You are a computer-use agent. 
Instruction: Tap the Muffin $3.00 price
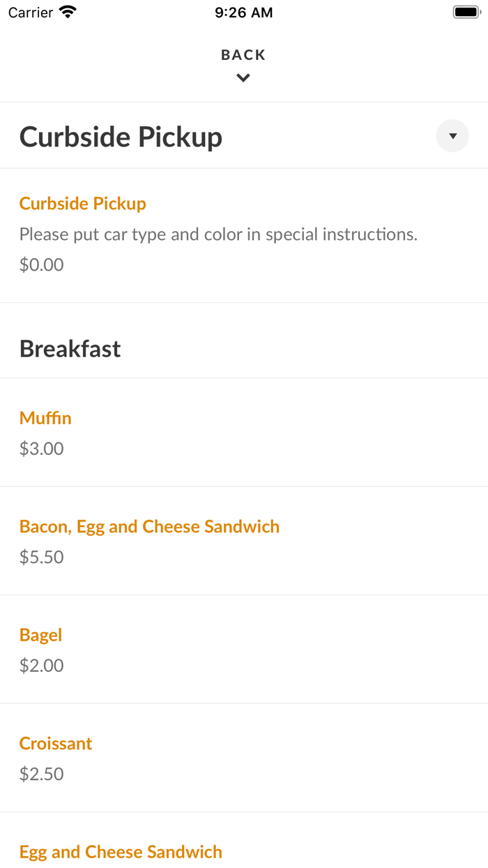tap(41, 449)
